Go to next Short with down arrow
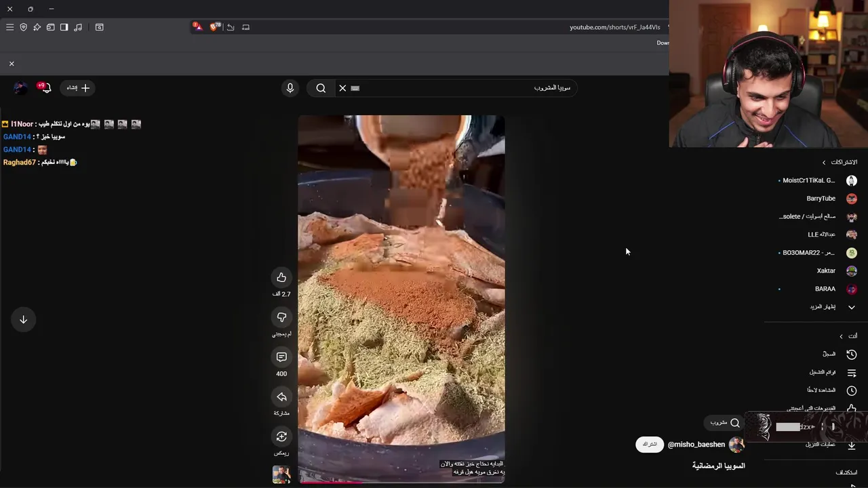 [x=23, y=319]
